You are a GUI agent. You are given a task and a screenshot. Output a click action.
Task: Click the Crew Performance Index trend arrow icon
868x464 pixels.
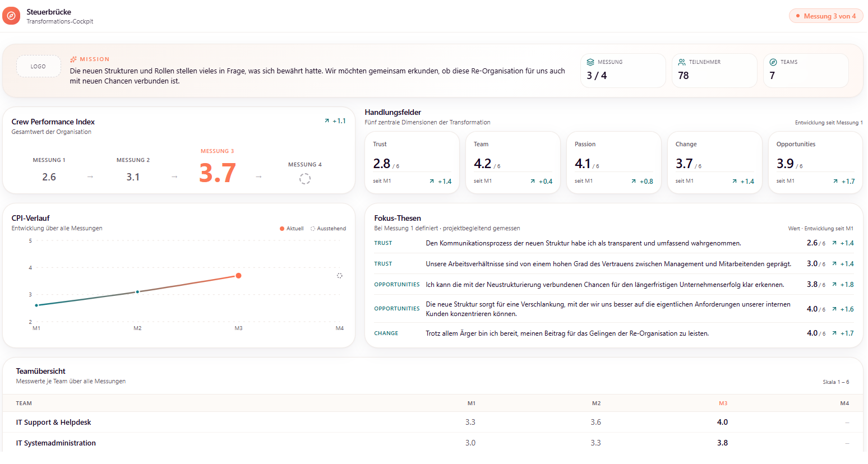pyautogui.click(x=327, y=121)
